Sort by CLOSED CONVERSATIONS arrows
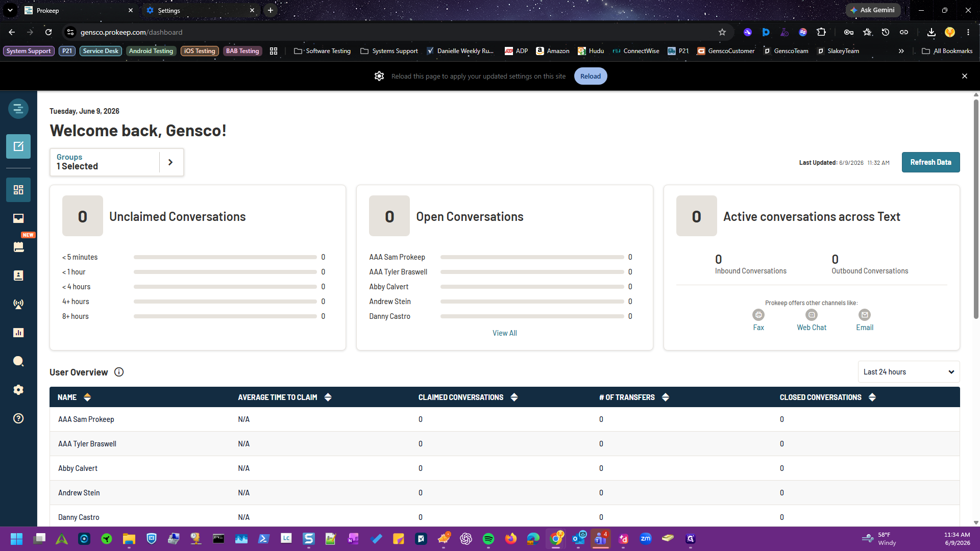 872,397
